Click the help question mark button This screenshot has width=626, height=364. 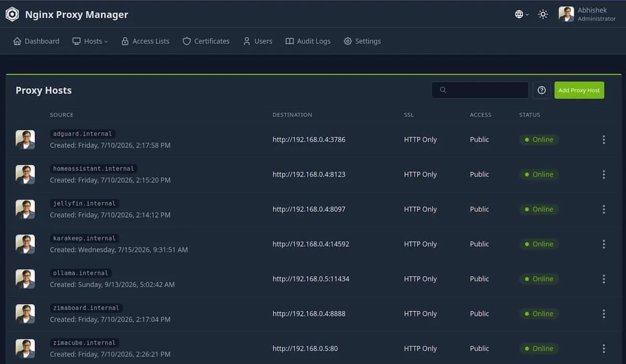(541, 90)
